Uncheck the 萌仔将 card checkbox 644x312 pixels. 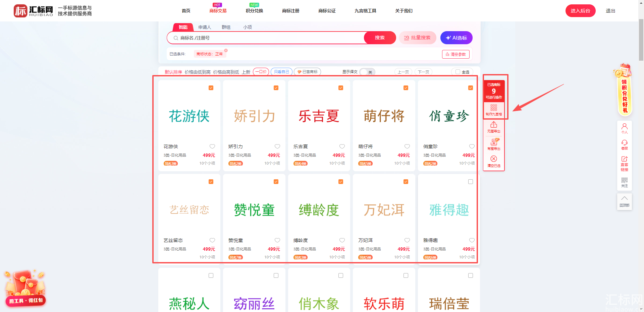pyautogui.click(x=406, y=88)
